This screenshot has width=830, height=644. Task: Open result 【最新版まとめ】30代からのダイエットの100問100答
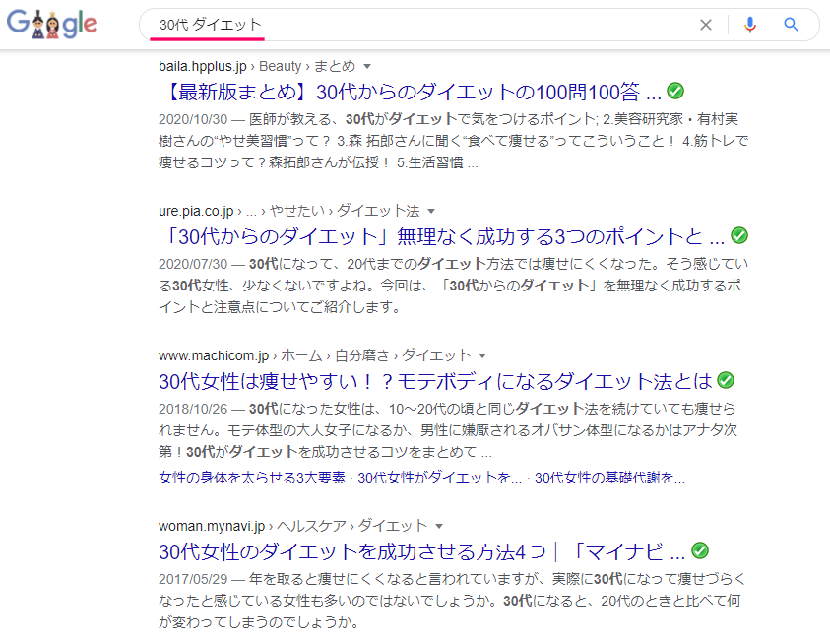pos(411,93)
